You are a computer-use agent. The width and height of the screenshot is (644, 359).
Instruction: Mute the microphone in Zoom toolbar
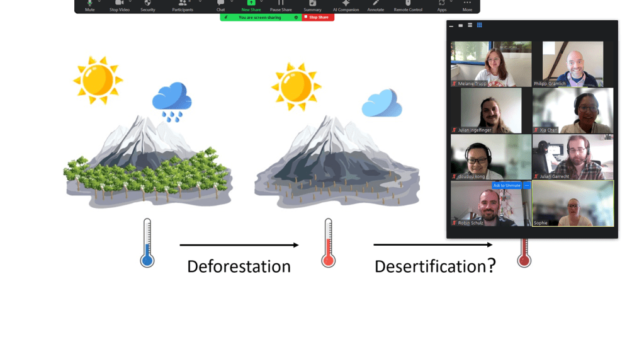[x=89, y=5]
